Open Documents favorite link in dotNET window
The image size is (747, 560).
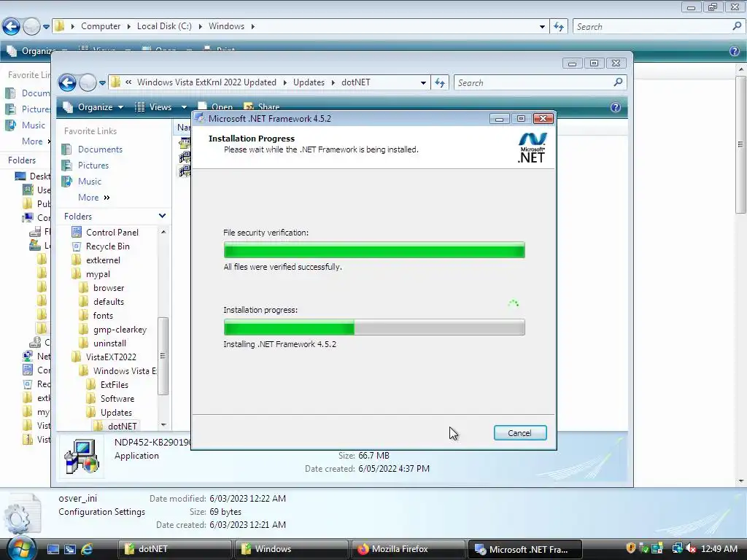[x=100, y=149]
